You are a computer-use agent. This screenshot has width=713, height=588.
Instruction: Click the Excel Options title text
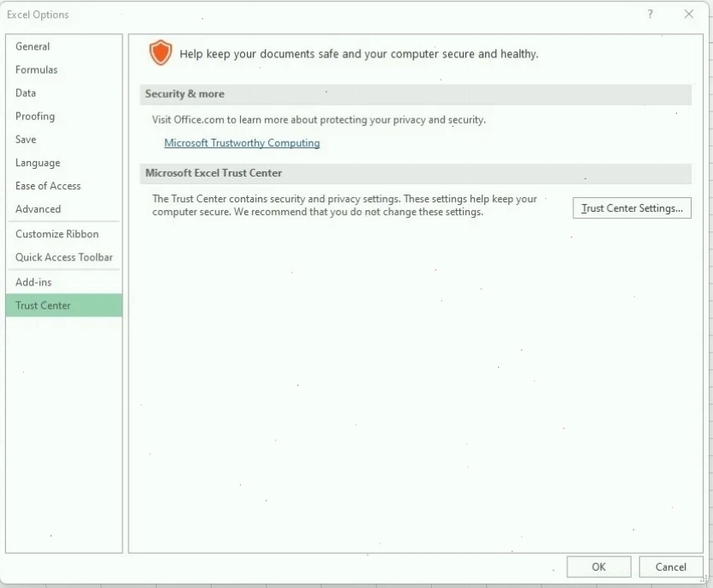[38, 15]
